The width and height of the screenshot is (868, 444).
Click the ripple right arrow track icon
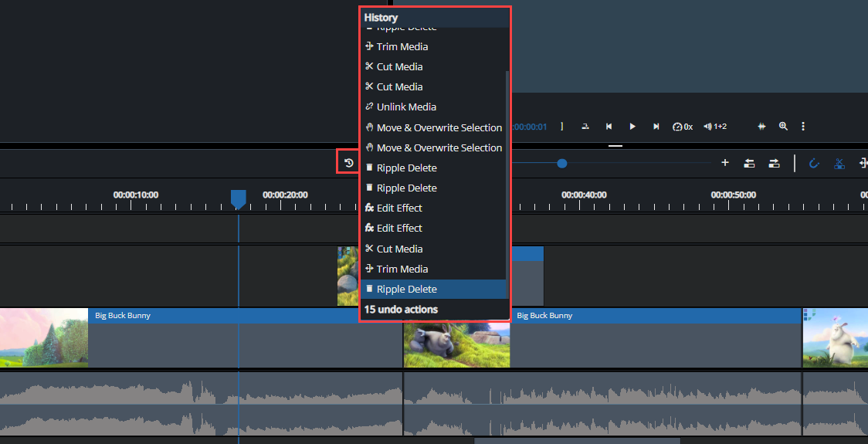click(774, 163)
